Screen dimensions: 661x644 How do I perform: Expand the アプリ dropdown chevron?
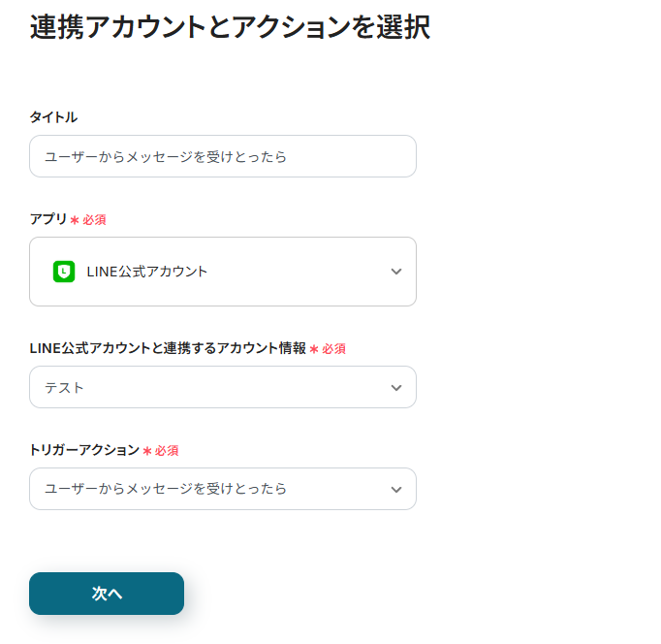[395, 272]
